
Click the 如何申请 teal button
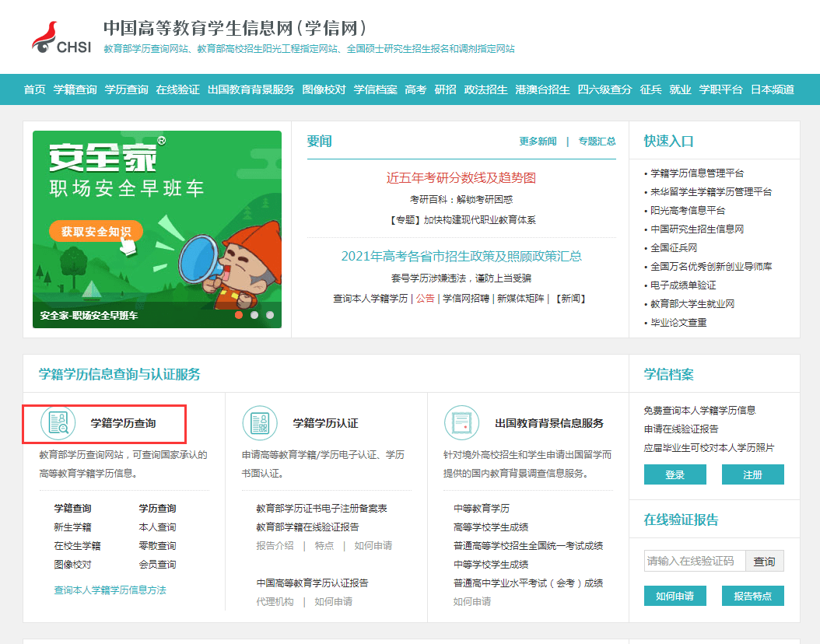[675, 596]
